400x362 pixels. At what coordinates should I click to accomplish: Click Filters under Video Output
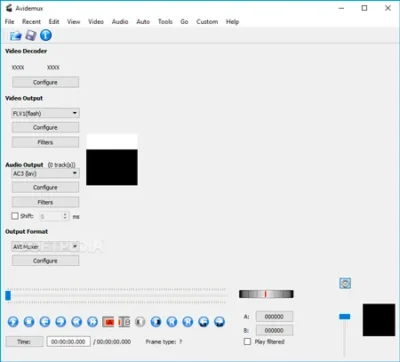point(45,142)
